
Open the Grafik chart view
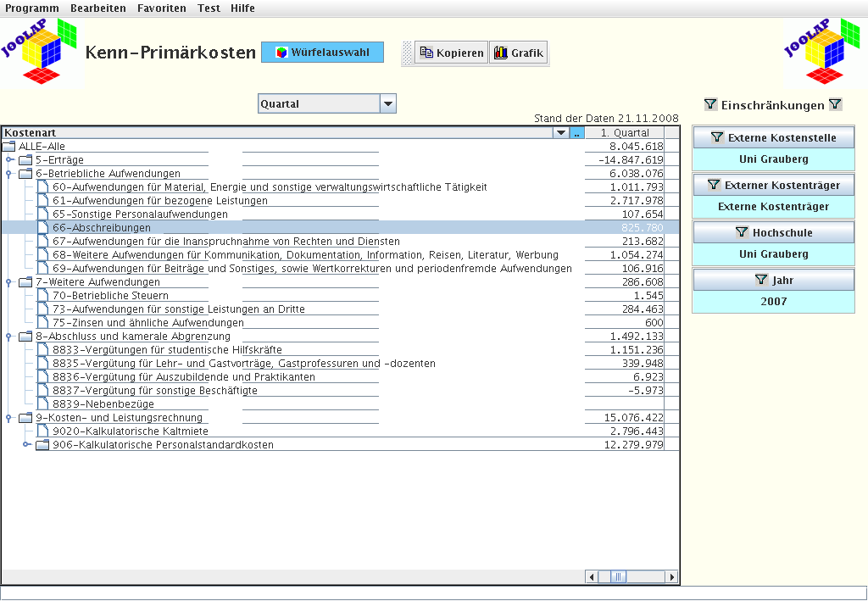click(518, 53)
